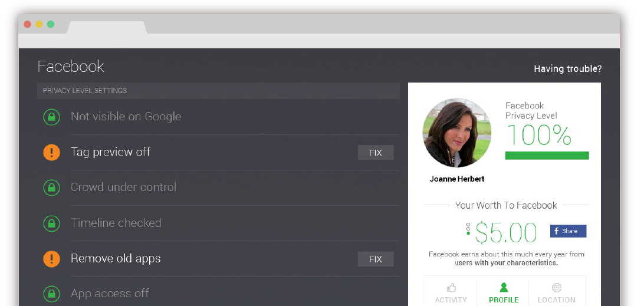Click the Facebook Privacy Level label

click(531, 111)
